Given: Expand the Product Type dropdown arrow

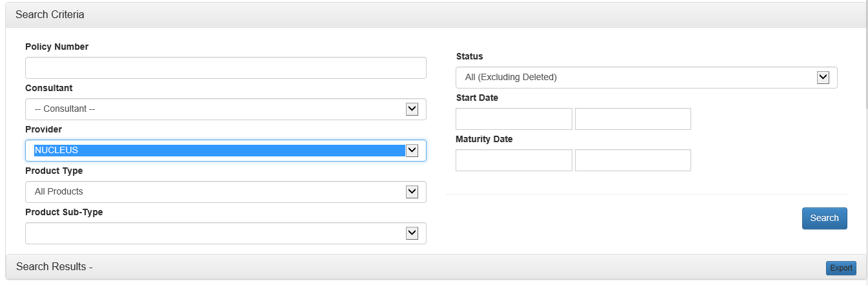Looking at the screenshot, I should coord(412,192).
